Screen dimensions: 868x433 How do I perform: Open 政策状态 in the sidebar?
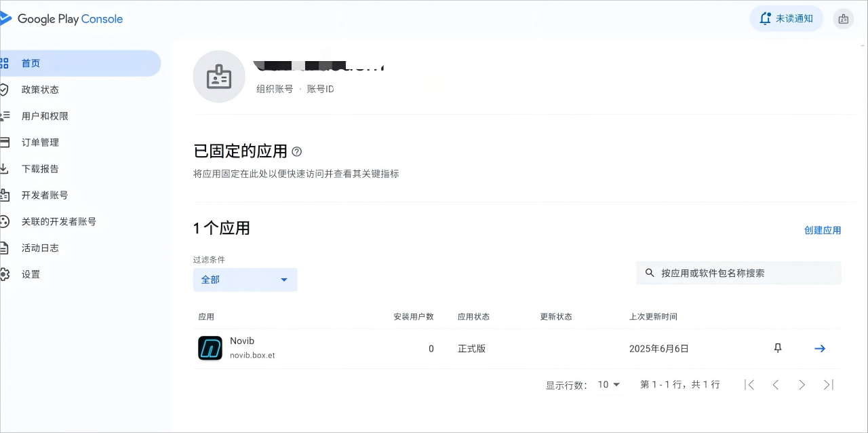[40, 90]
